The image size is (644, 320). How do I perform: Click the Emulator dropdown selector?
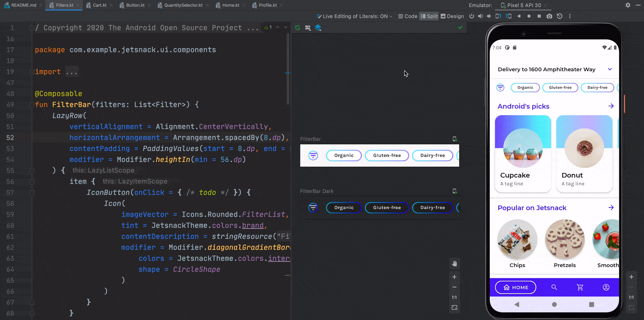pos(522,5)
